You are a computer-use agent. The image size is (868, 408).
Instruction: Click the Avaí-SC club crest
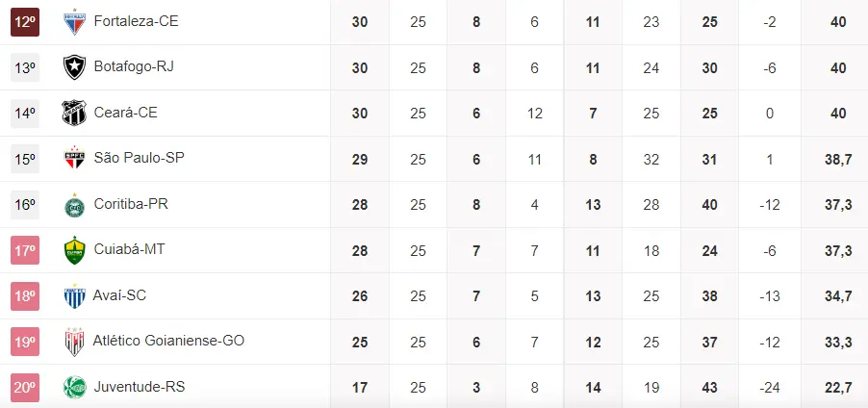click(x=74, y=295)
